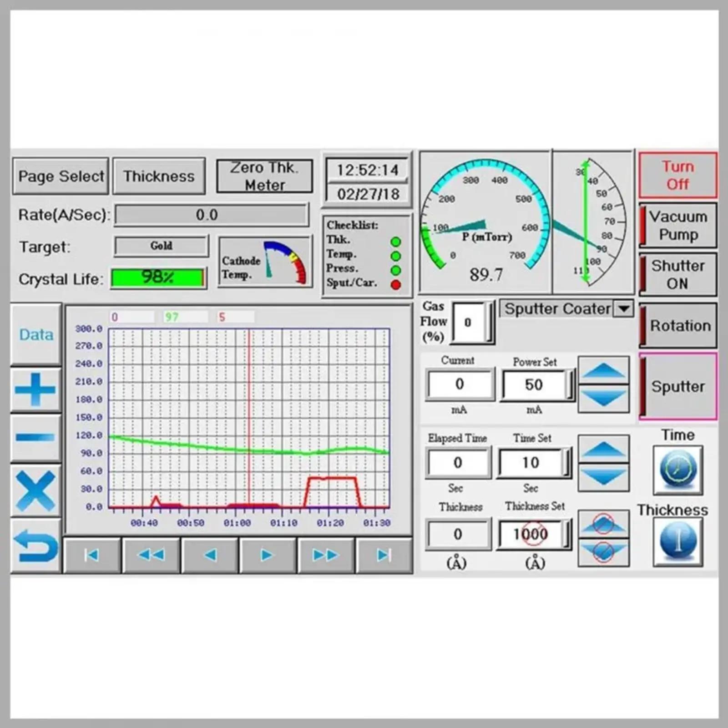Jump to chart end button
728x728 pixels.
384,555
